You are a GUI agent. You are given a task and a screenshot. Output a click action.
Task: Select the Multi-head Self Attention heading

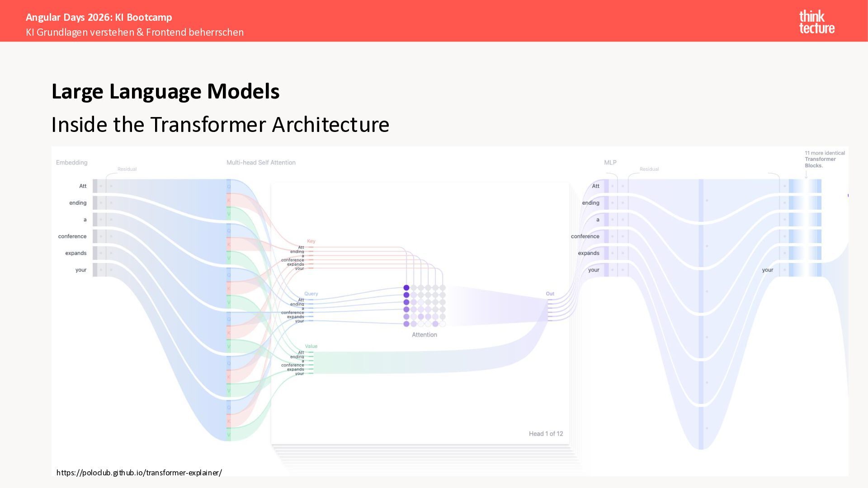tap(261, 163)
